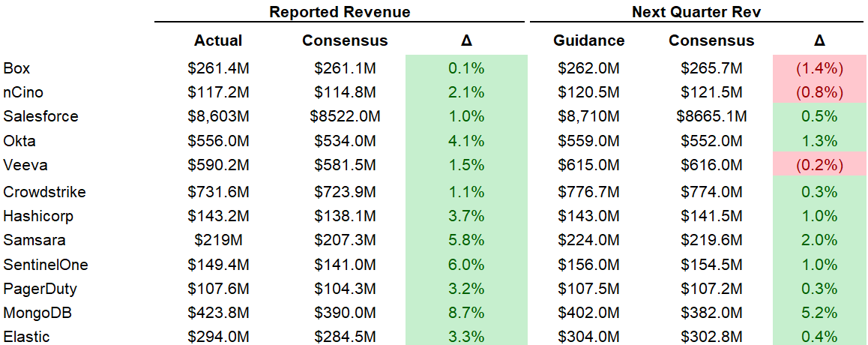This screenshot has height=345, width=868.
Task: Click Okta next quarter consensus $552.0M
Action: pos(711,141)
